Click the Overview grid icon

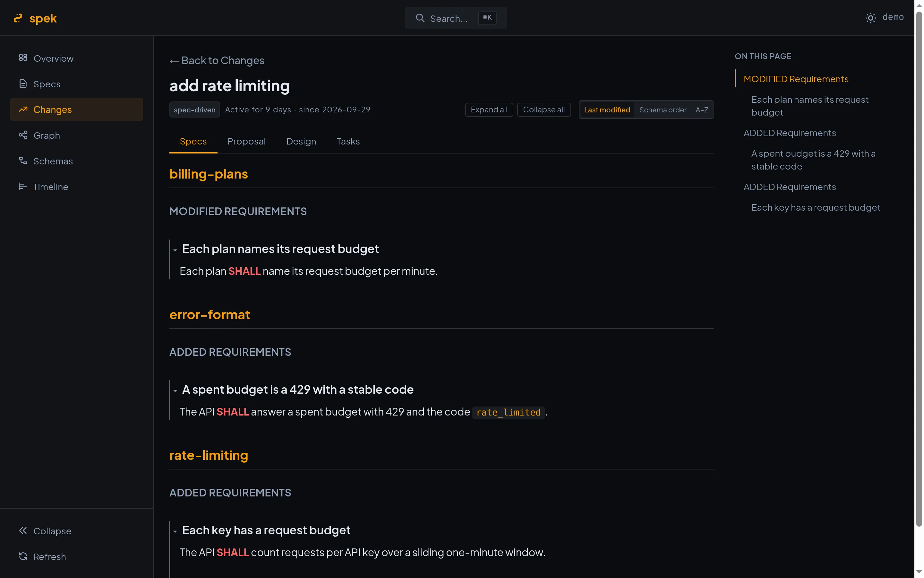tap(23, 58)
